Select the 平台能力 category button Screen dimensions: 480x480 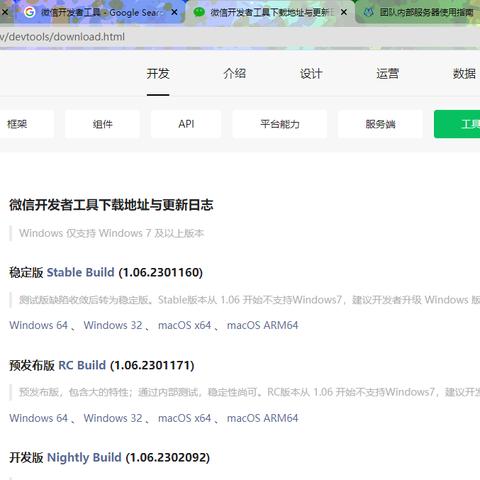pos(280,124)
